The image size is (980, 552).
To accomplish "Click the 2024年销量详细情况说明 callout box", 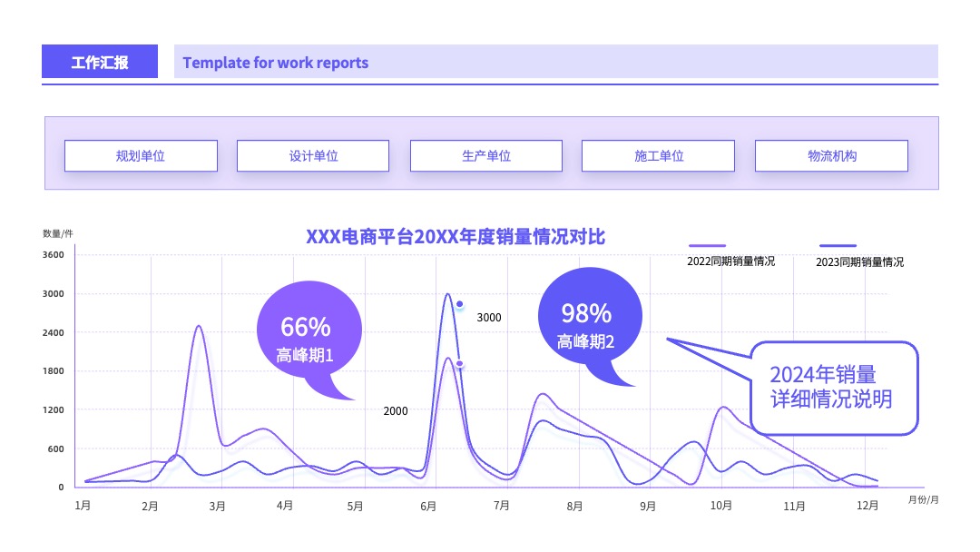I will (x=834, y=388).
